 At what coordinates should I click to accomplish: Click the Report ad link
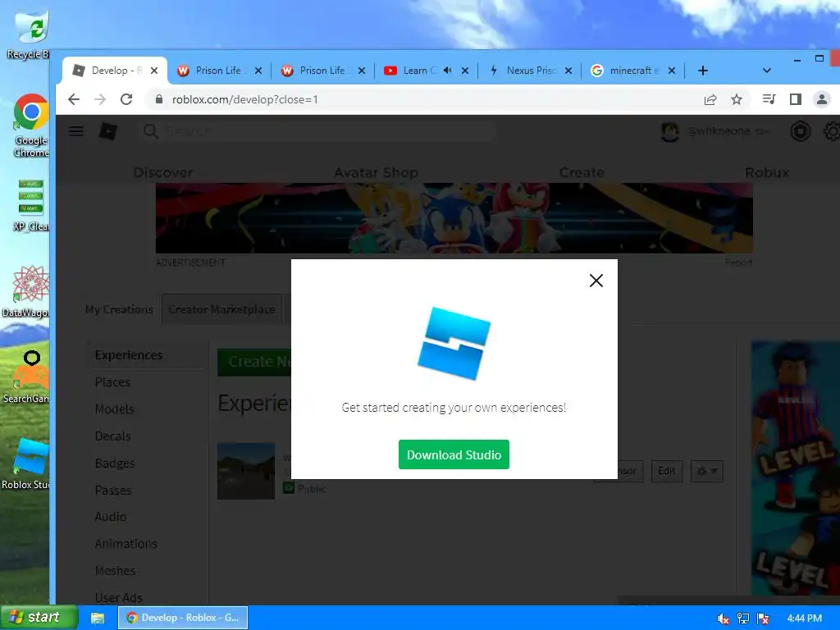pos(739,262)
